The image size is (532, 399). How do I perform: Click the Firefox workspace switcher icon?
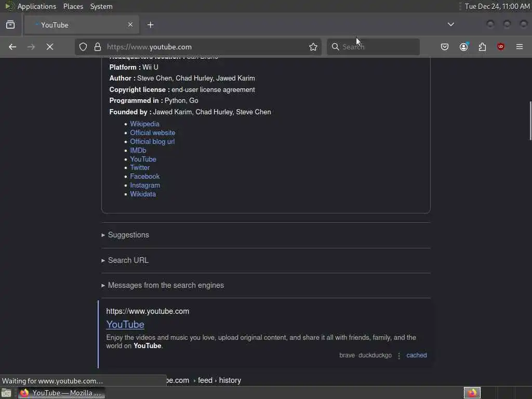click(x=472, y=393)
